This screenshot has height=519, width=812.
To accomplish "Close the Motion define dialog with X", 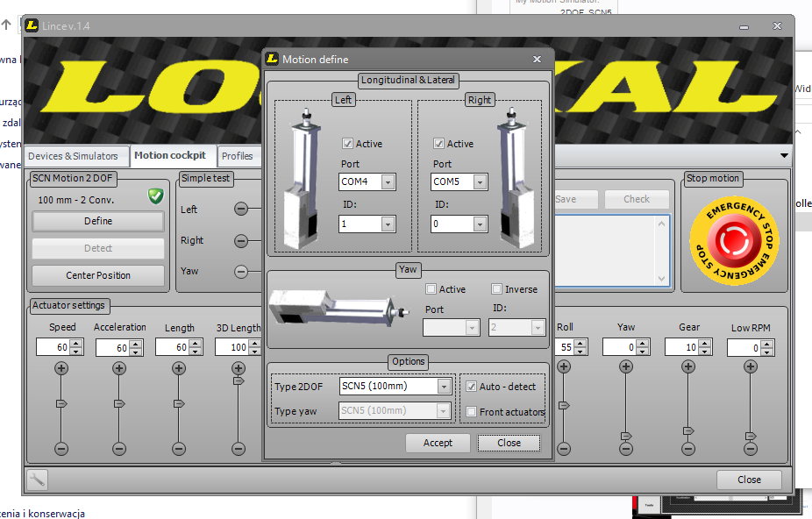I will [x=537, y=59].
